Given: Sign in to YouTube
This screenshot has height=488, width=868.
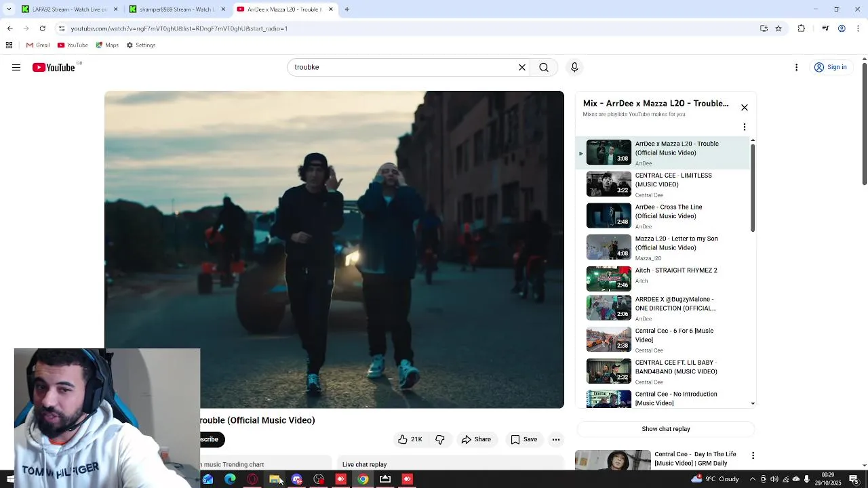Looking at the screenshot, I should (x=831, y=67).
